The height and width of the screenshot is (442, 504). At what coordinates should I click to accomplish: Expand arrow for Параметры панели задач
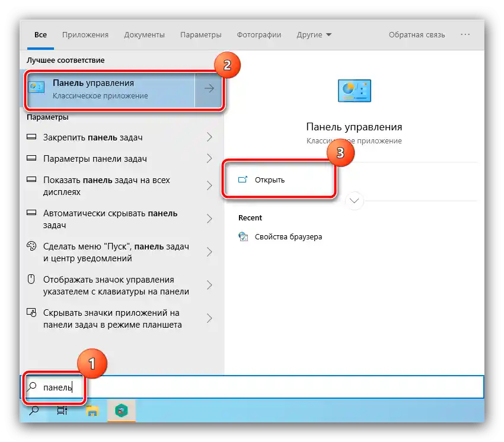[x=209, y=158]
